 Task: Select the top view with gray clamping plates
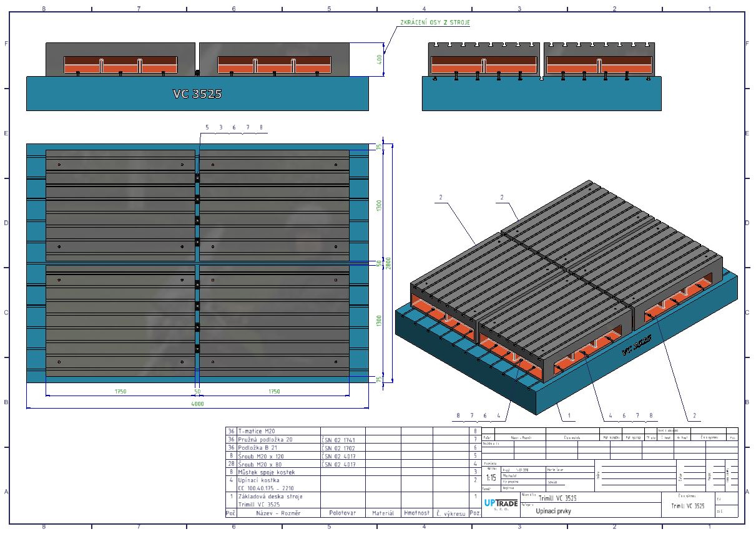click(x=197, y=263)
